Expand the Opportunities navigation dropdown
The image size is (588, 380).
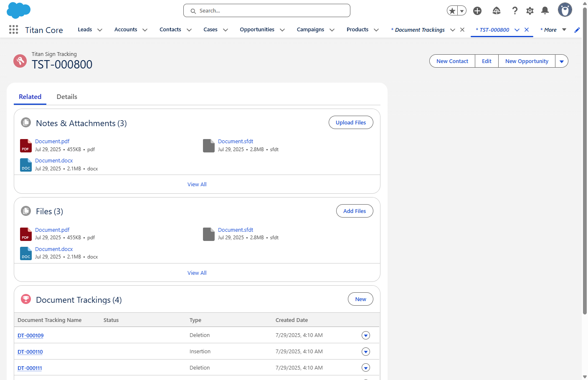point(282,30)
